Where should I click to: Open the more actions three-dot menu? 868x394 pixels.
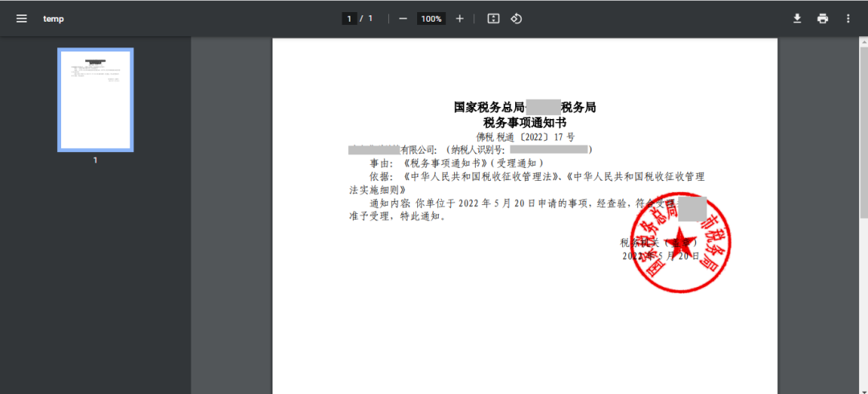[x=848, y=18]
